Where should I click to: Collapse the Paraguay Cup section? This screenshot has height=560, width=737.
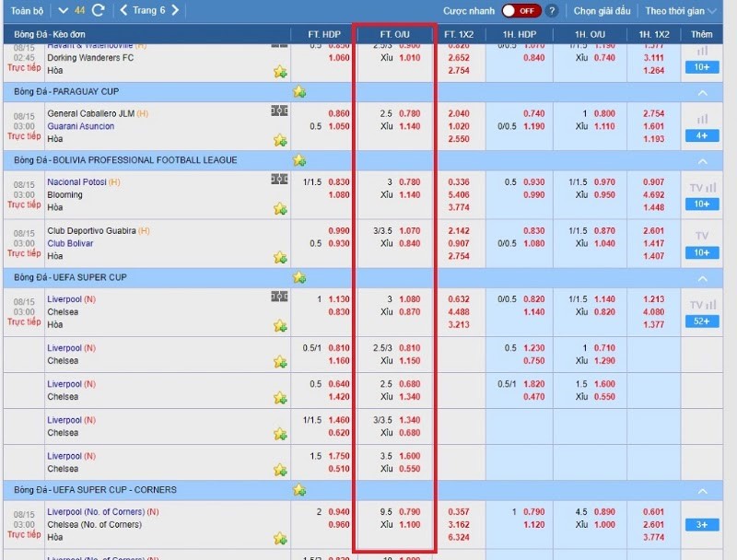(x=702, y=92)
